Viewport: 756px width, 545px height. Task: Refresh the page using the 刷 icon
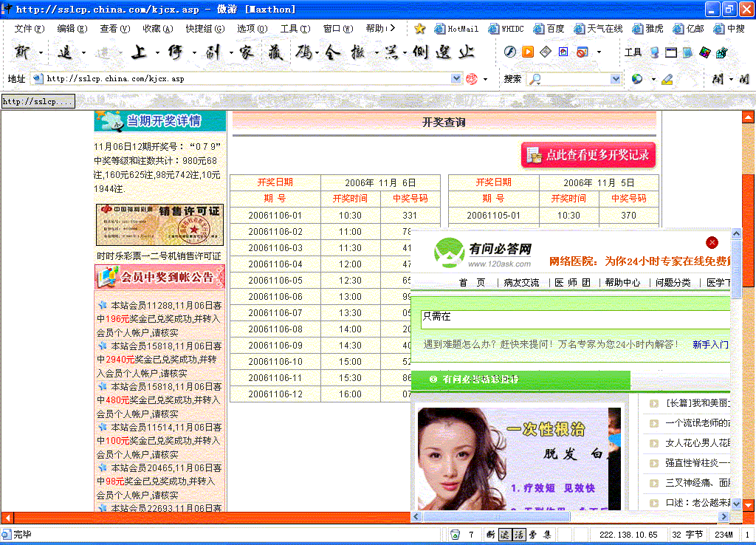[213, 52]
